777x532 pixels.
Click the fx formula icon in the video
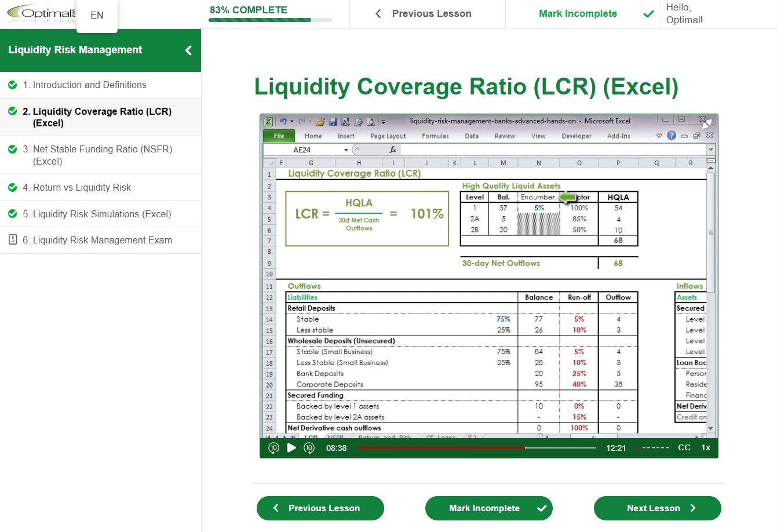(393, 149)
